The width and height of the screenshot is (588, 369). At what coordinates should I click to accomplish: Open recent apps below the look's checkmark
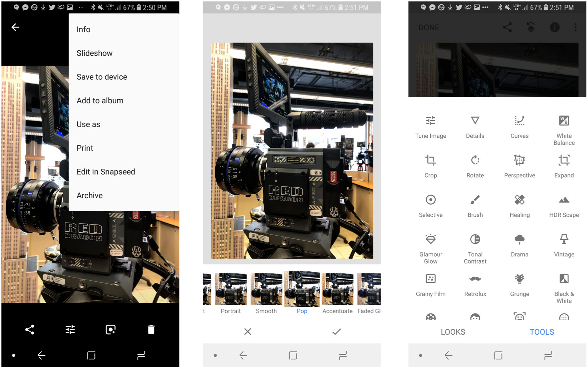tap(343, 355)
